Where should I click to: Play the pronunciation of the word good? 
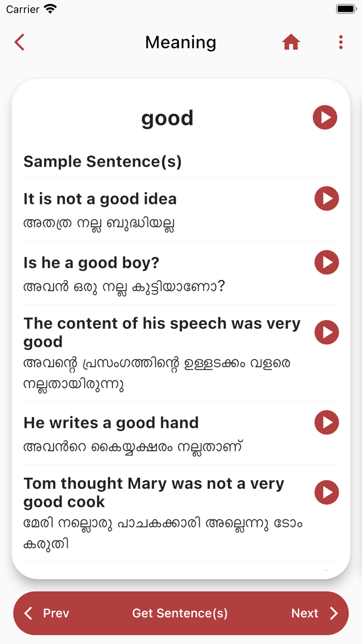coord(325,118)
